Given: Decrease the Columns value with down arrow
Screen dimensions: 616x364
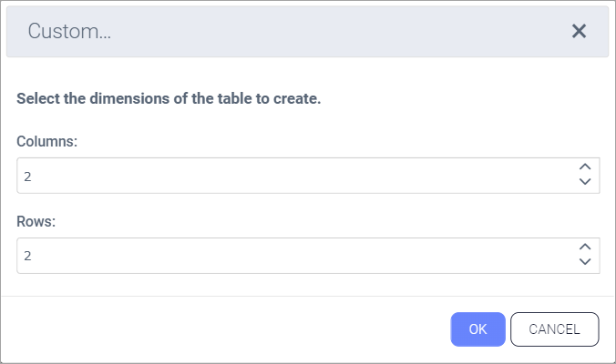Looking at the screenshot, I should (x=585, y=182).
